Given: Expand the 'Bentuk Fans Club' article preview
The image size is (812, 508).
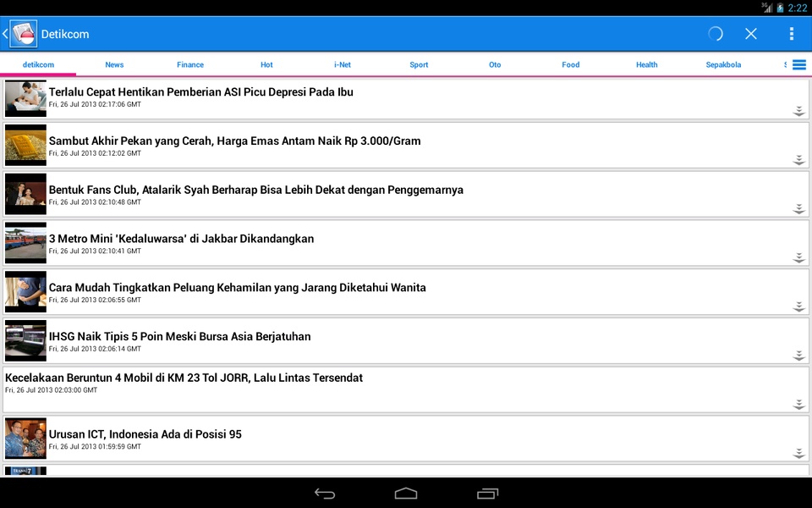Looking at the screenshot, I should pyautogui.click(x=799, y=208).
